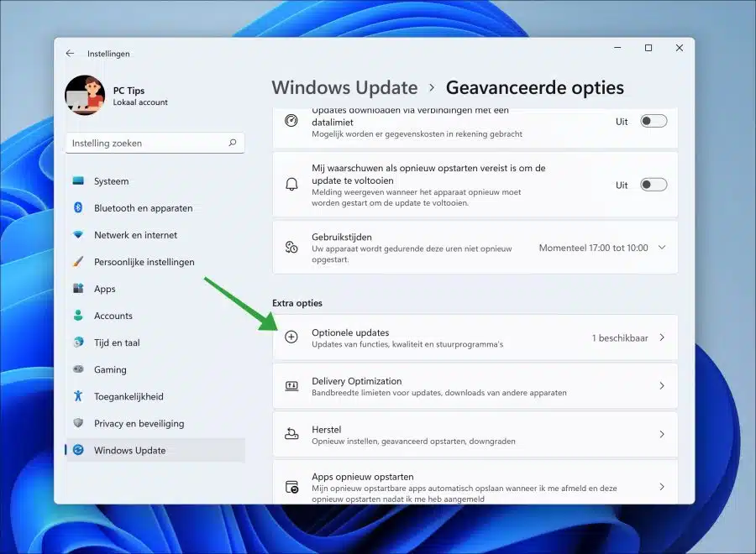
Task: Click the datalimiet gauge icon
Action: [291, 120]
